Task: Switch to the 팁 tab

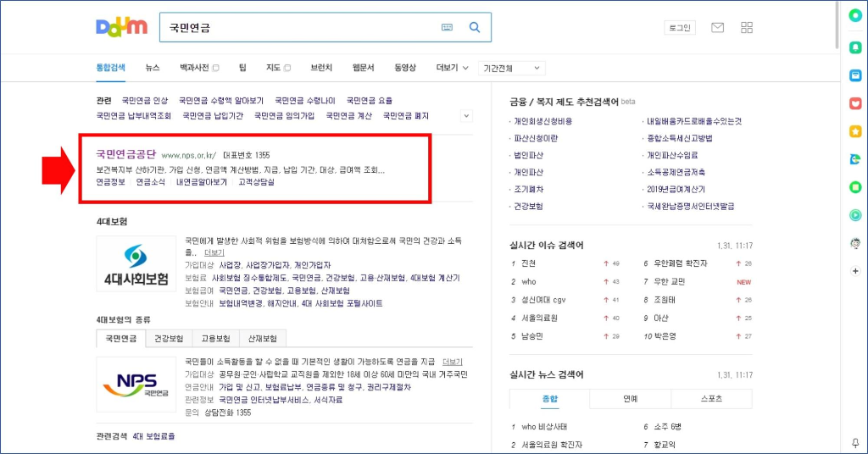Action: pos(242,68)
